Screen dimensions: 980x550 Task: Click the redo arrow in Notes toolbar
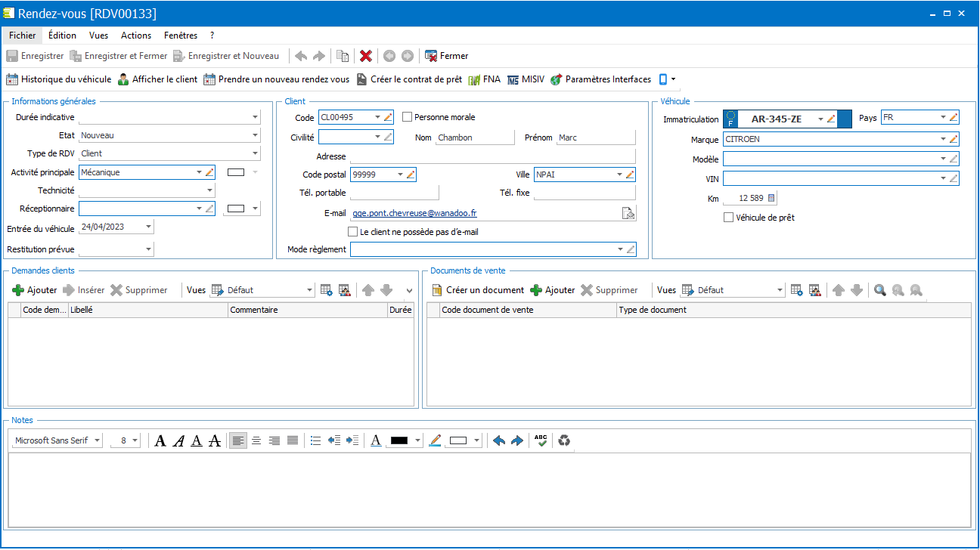[x=517, y=441]
